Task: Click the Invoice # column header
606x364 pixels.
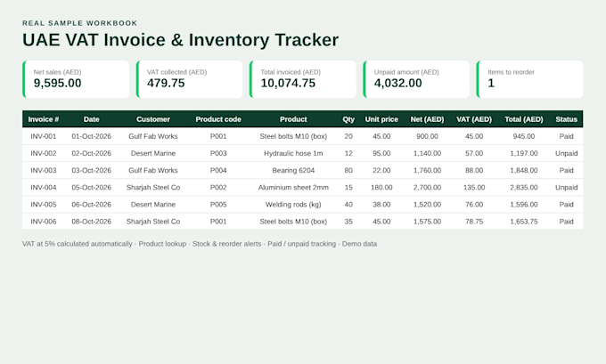Action: coord(44,119)
